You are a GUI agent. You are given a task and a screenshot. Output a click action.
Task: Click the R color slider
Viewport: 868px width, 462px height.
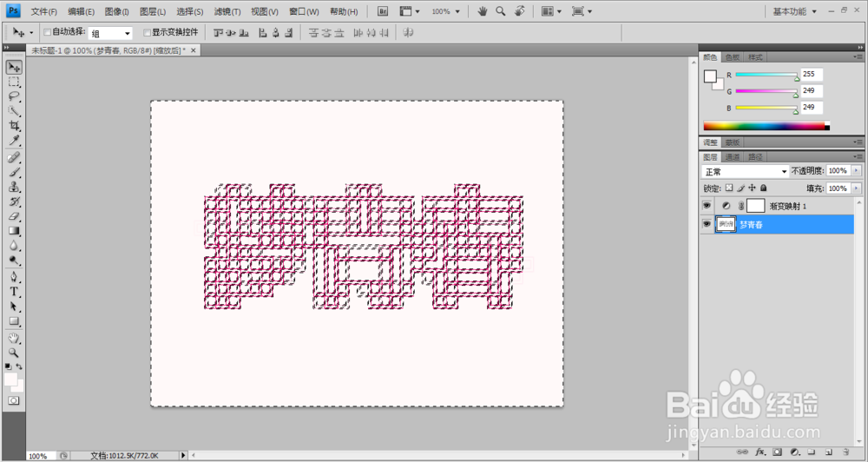[767, 75]
